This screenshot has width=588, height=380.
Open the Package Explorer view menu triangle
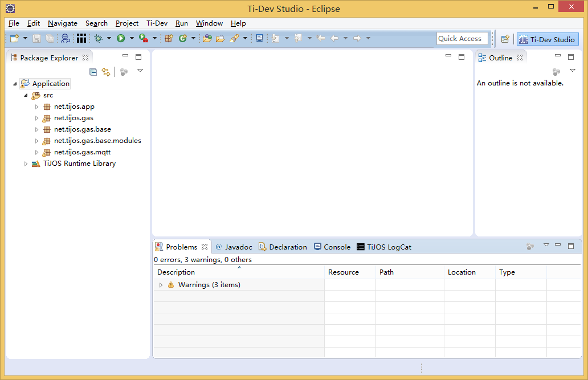pos(140,71)
